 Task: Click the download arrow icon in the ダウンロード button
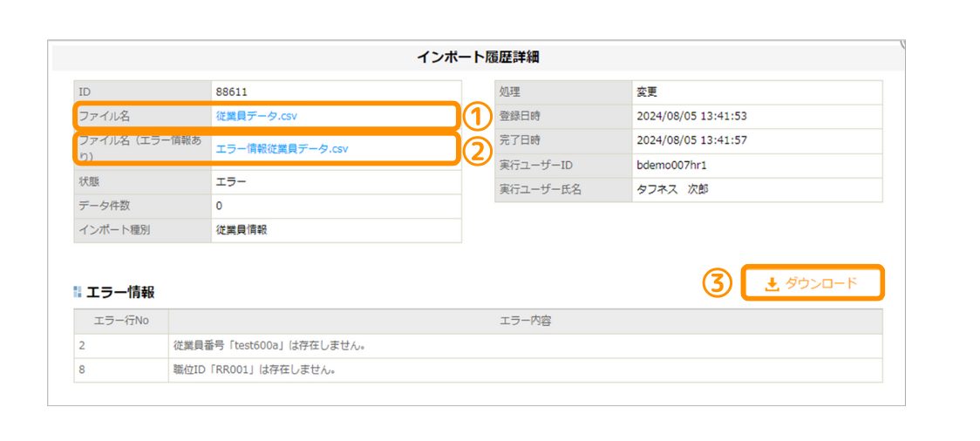(x=772, y=284)
